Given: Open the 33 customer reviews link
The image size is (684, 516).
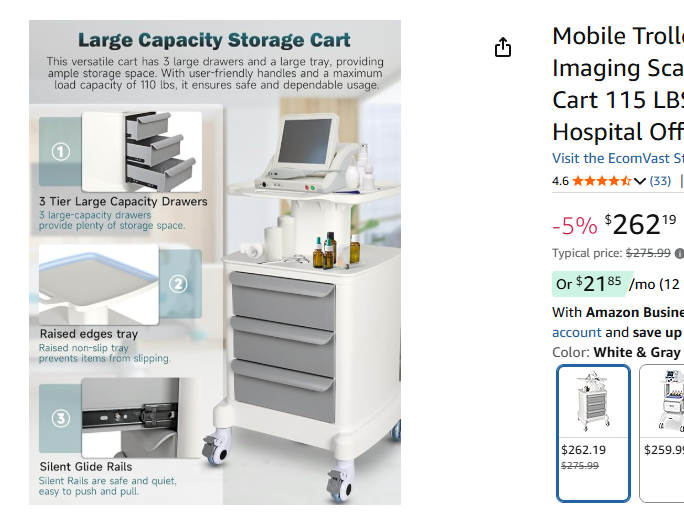Looking at the screenshot, I should pos(660,181).
